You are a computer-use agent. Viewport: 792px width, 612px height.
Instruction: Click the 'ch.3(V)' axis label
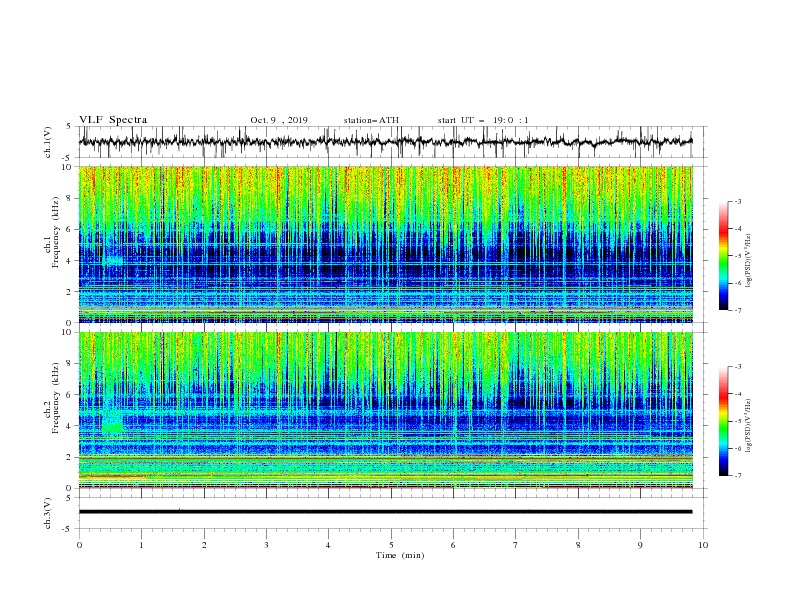pos(48,513)
